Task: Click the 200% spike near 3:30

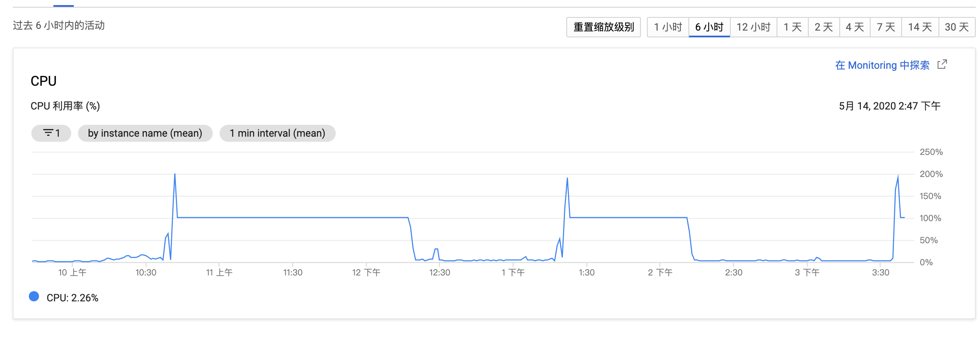Action: 898,174
